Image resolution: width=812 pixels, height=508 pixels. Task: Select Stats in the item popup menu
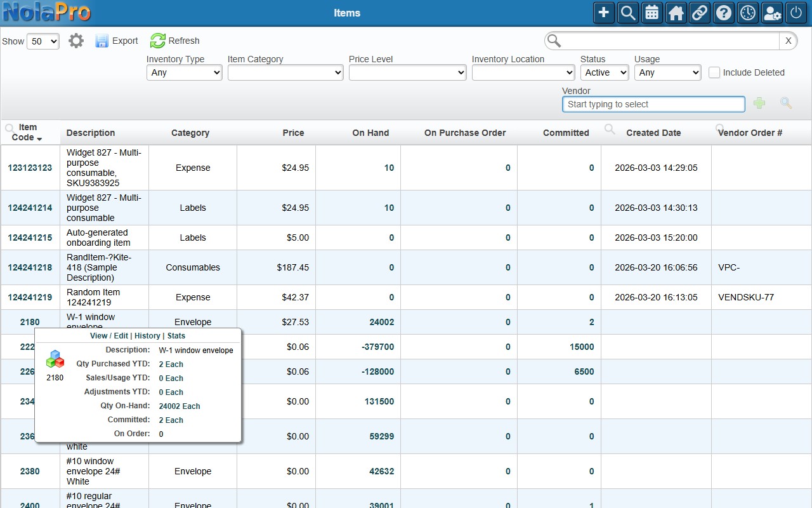(x=176, y=336)
